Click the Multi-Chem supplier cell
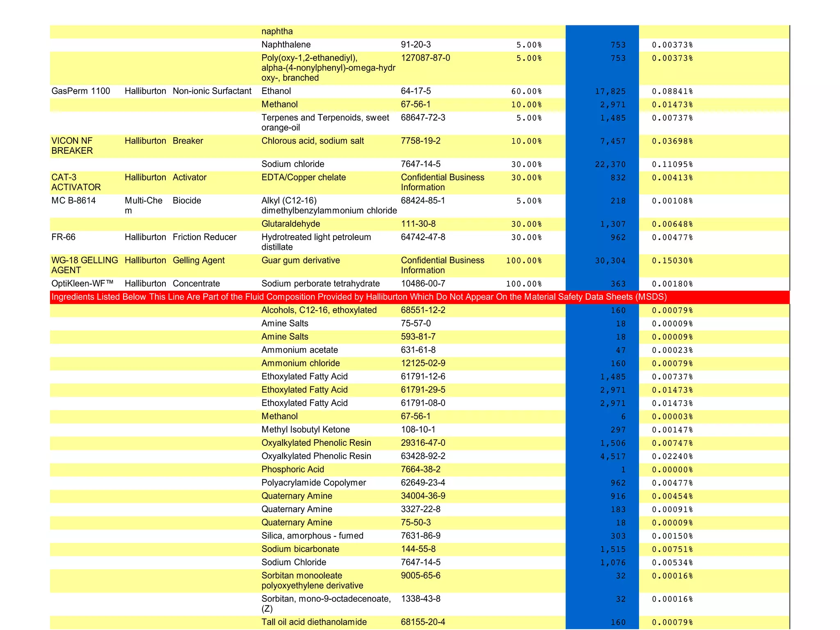The image size is (840, 630). pyautogui.click(x=143, y=205)
